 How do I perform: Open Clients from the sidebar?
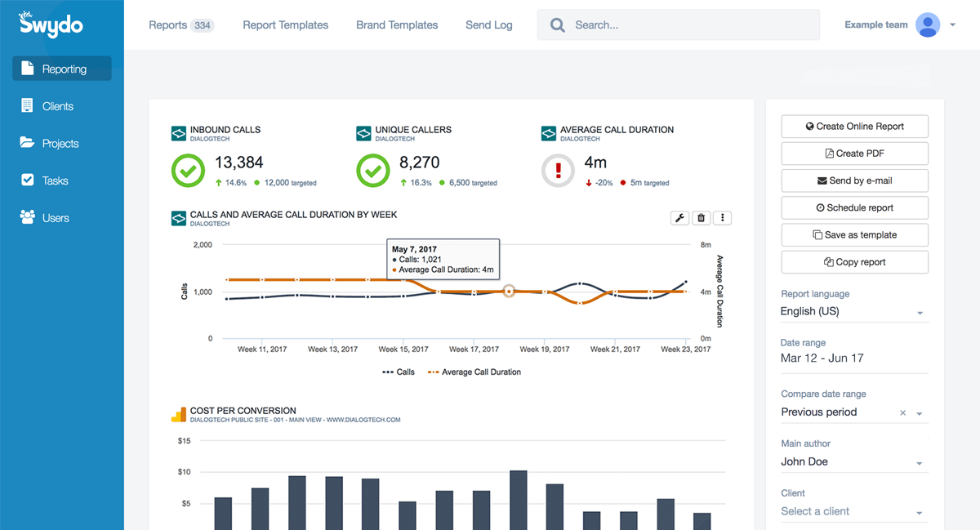[57, 106]
